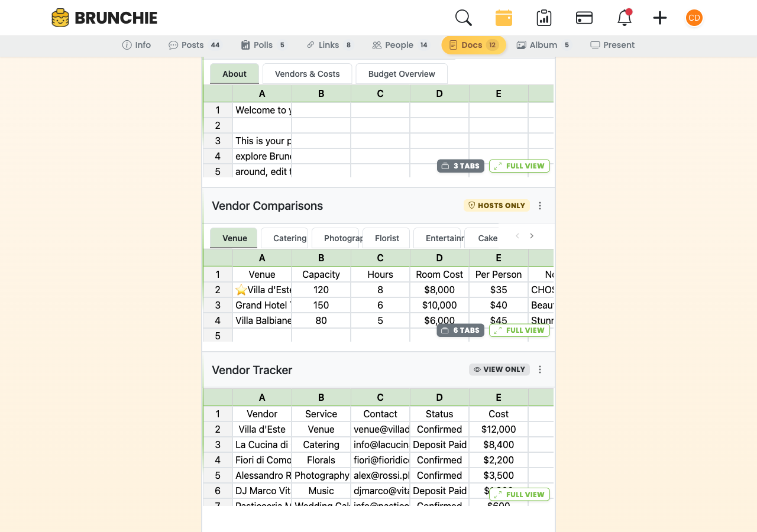Select the $12,000 cost cell

[499, 429]
